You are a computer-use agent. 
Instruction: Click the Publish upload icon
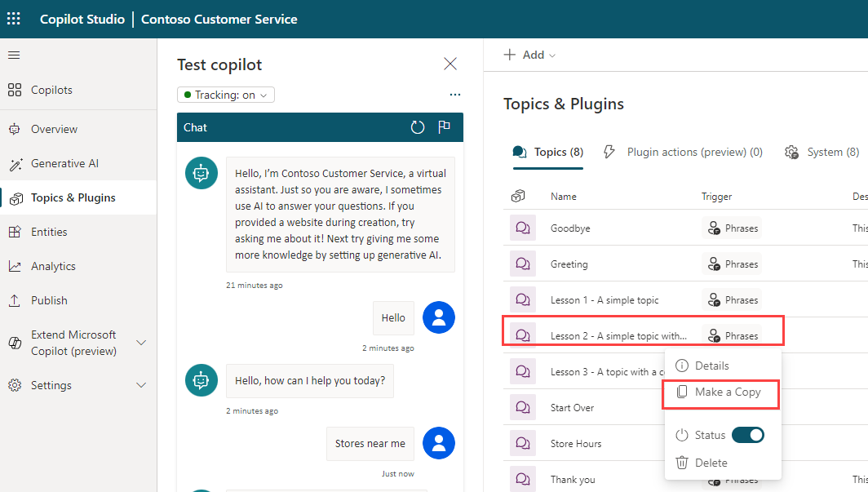point(15,300)
